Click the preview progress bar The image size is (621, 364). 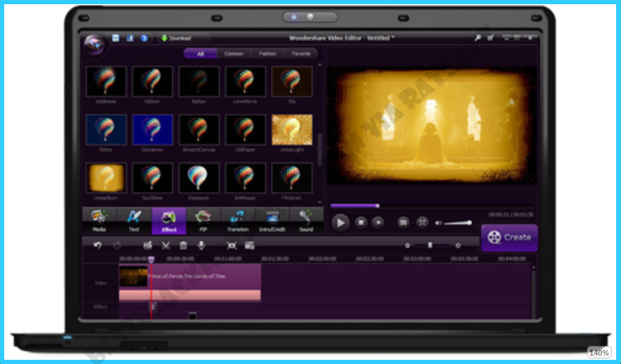[431, 205]
